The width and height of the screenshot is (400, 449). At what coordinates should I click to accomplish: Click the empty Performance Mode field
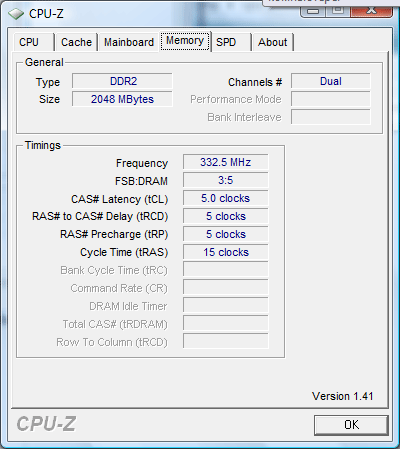(x=331, y=99)
